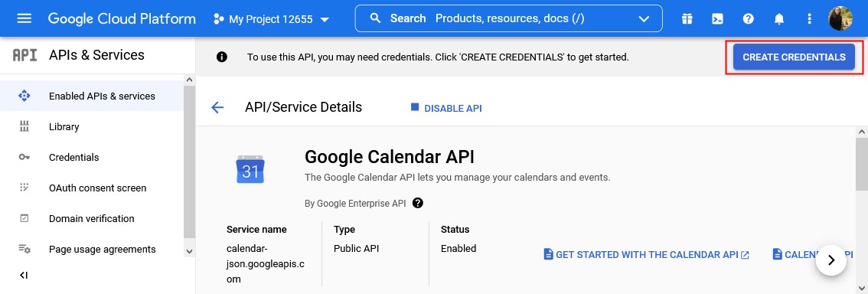
Task: Click the right carousel arrow button
Action: point(831,260)
